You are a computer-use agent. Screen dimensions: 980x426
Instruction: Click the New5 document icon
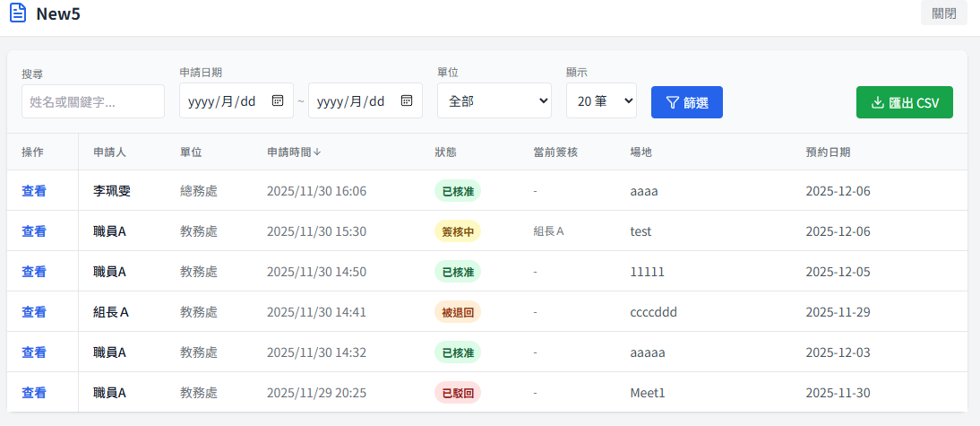pyautogui.click(x=18, y=13)
